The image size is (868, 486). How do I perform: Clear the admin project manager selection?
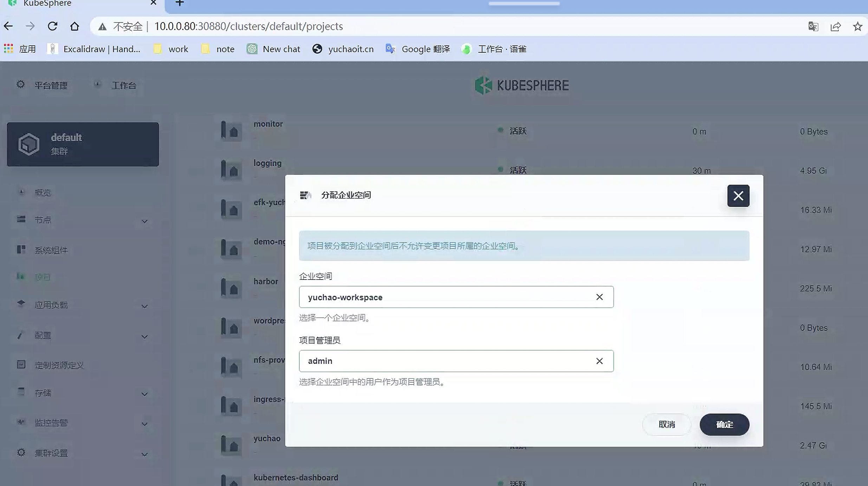(x=599, y=361)
